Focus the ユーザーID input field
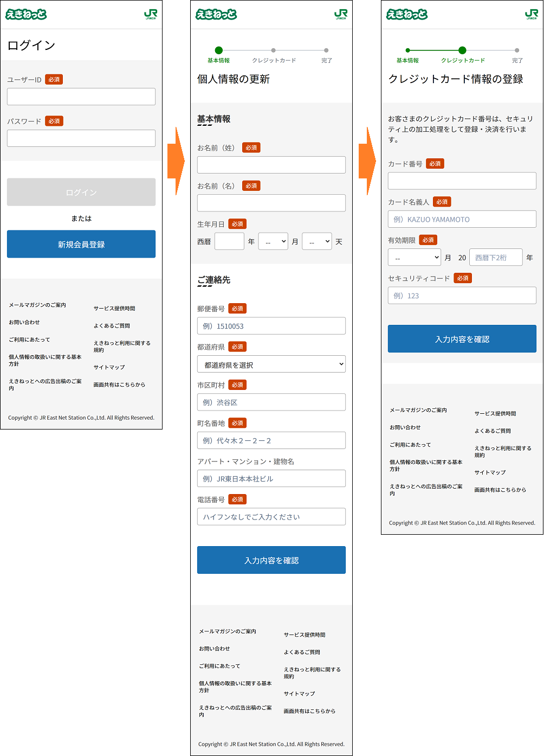This screenshot has width=544, height=756. coord(81,97)
